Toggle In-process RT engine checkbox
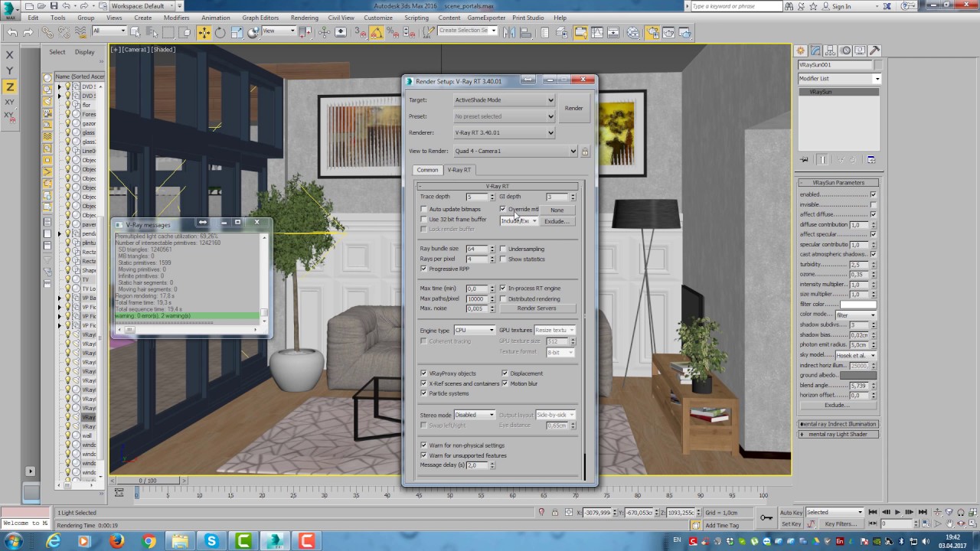The height and width of the screenshot is (551, 980). (503, 289)
